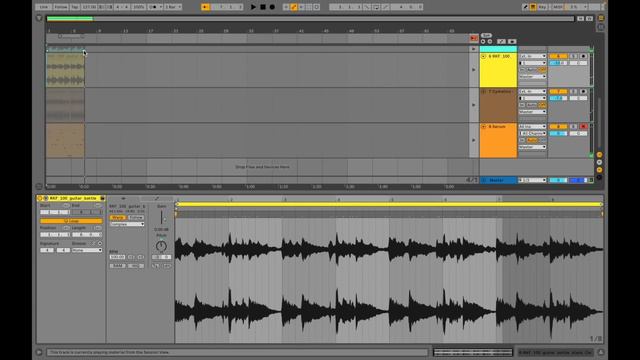Arm the Cymatics track for recording
This screenshot has height=360, width=640.
click(583, 91)
